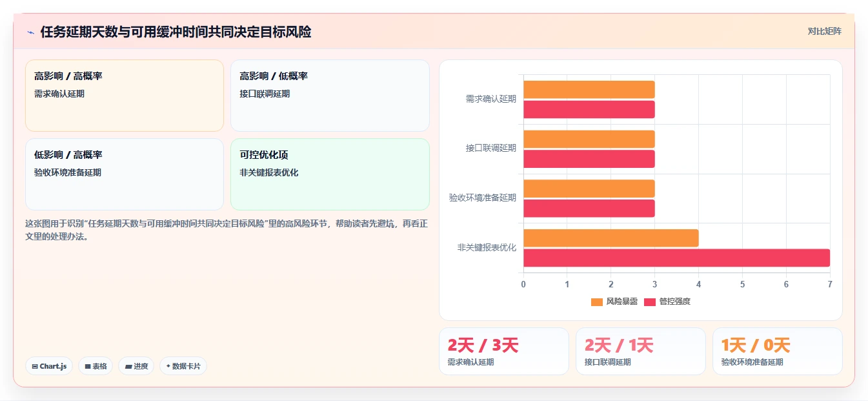Image resolution: width=868 pixels, height=401 pixels.
Task: Select the 低影响 / 高概率 card
Action: click(x=125, y=174)
